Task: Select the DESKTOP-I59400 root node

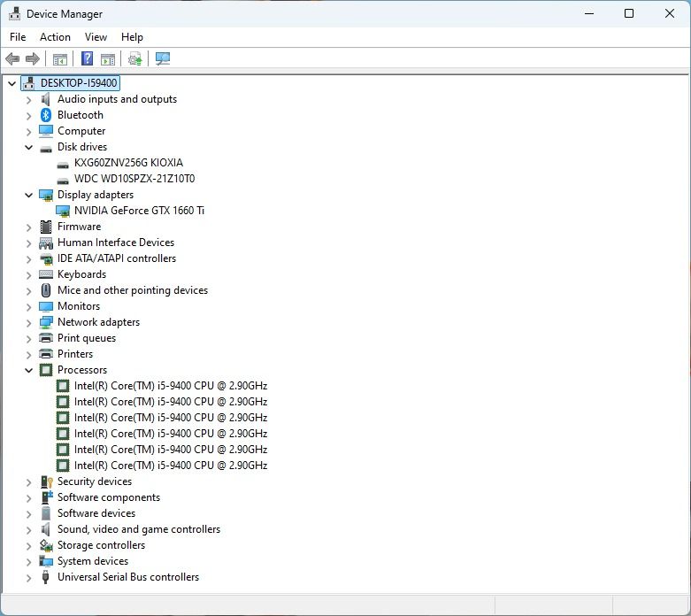Action: 78,83
